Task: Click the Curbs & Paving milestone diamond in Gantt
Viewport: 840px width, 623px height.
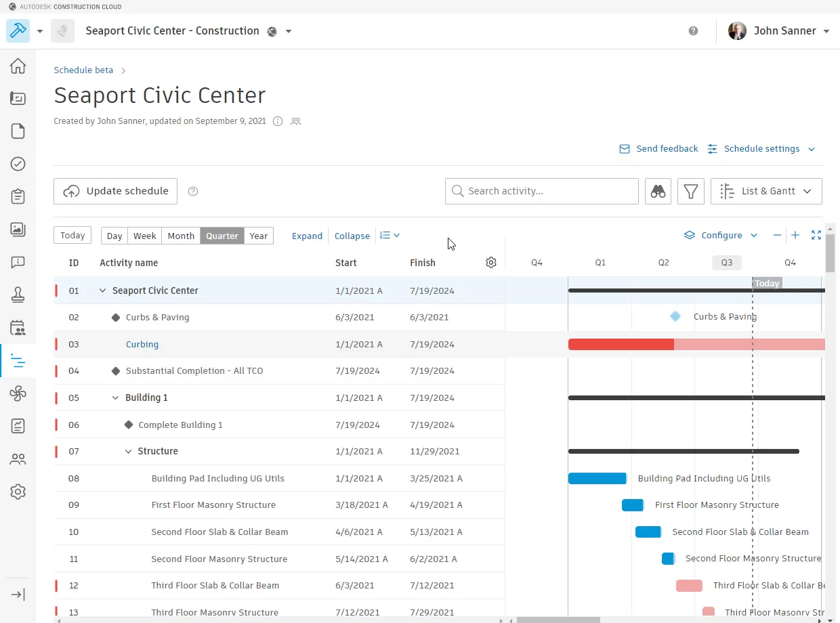Action: pos(675,316)
